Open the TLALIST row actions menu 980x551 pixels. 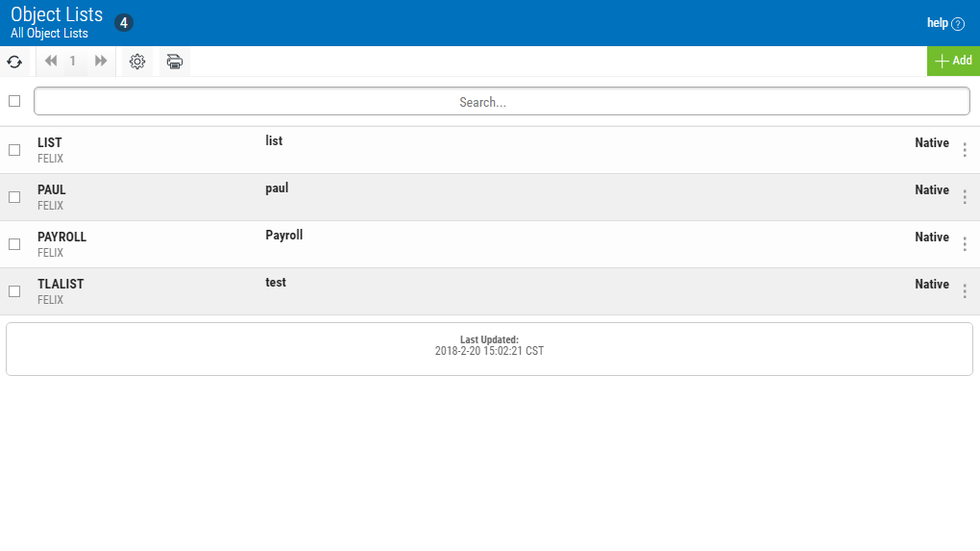[965, 291]
